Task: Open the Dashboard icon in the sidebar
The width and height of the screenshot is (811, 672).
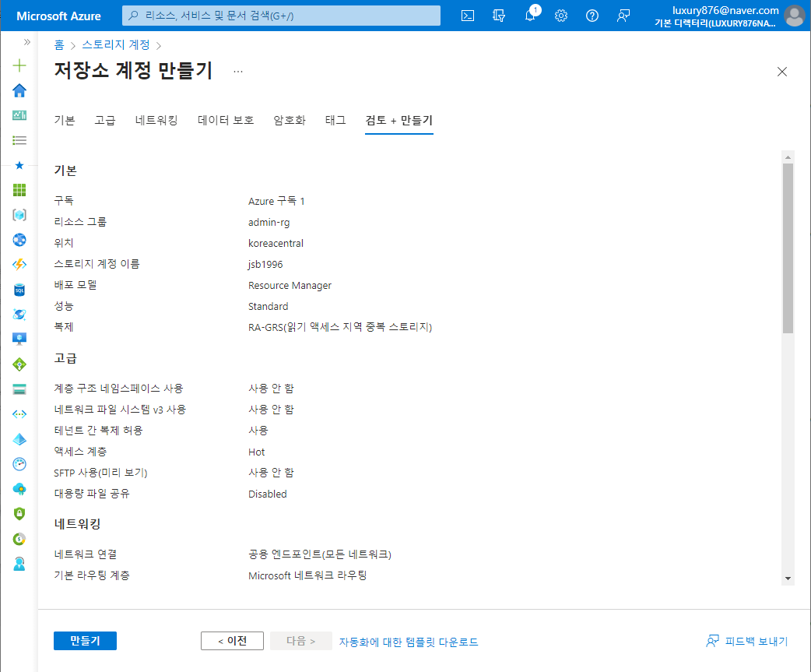Action: point(19,115)
